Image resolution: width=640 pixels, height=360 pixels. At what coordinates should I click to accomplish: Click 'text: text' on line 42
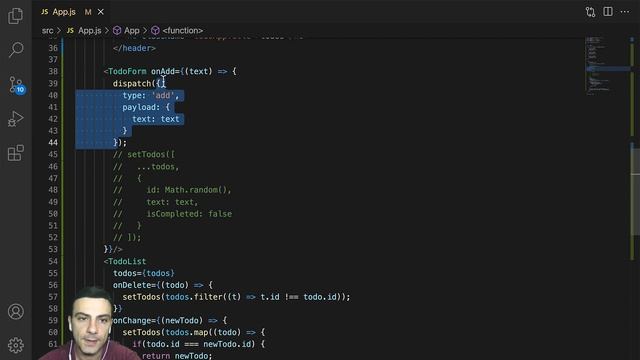156,119
